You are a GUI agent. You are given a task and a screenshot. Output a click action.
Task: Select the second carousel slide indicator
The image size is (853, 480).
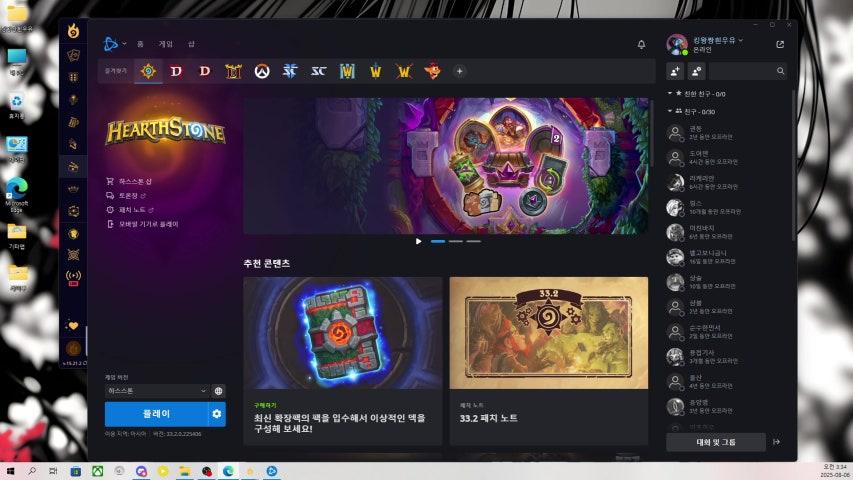(456, 241)
